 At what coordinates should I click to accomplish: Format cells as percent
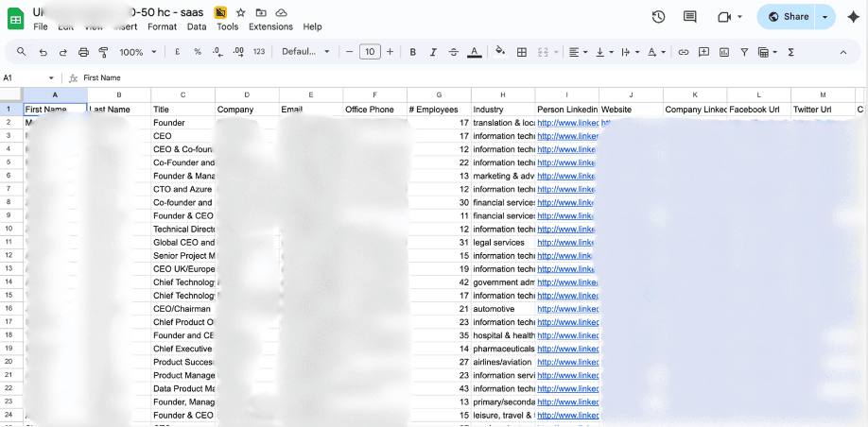(x=198, y=52)
